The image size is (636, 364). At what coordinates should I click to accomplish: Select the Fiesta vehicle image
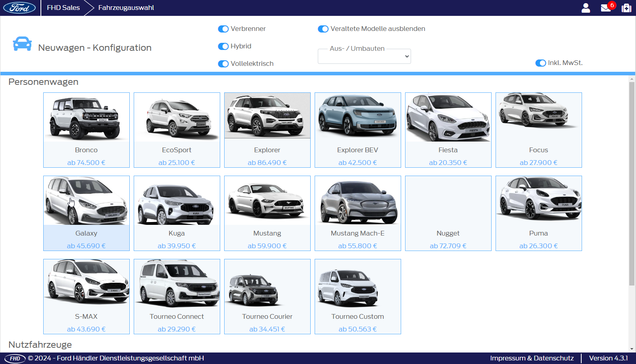tap(448, 117)
